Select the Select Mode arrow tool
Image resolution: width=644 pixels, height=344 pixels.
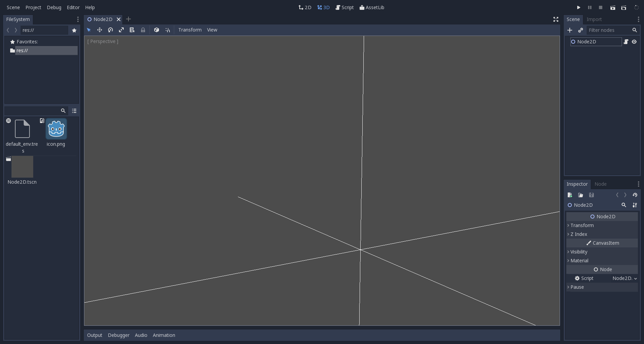[x=89, y=30]
